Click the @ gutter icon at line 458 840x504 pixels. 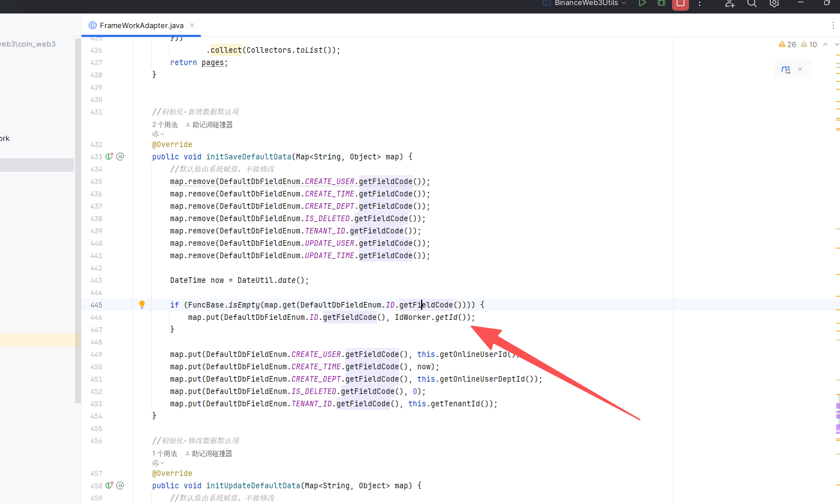point(120,485)
